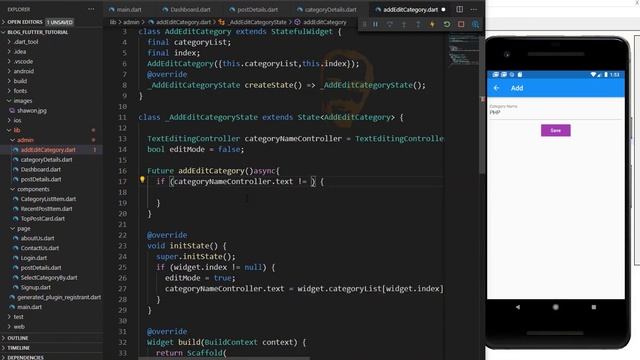This screenshot has width=640, height=360.
Task: Open Explorer panel more actions ellipsis
Action: pyautogui.click(x=91, y=9)
